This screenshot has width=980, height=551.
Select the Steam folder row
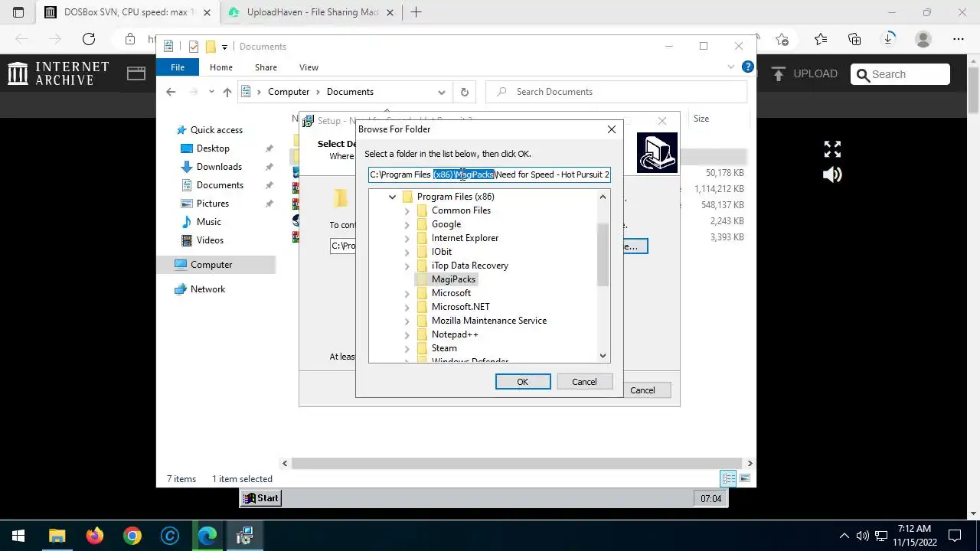pyautogui.click(x=444, y=348)
